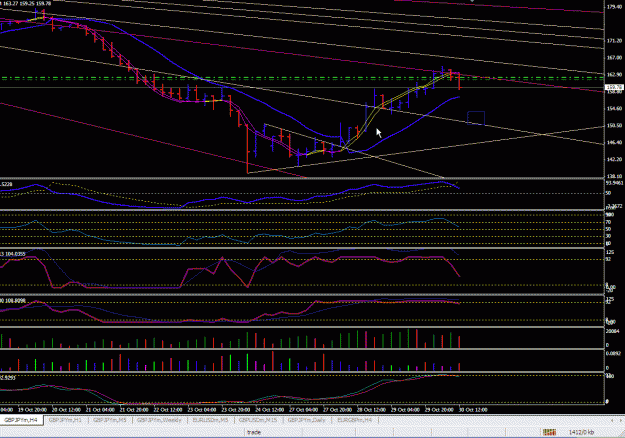The height and width of the screenshot is (438, 625).
Task: Click the '22 Oct 12:00' time axis label
Action: [x=168, y=410]
